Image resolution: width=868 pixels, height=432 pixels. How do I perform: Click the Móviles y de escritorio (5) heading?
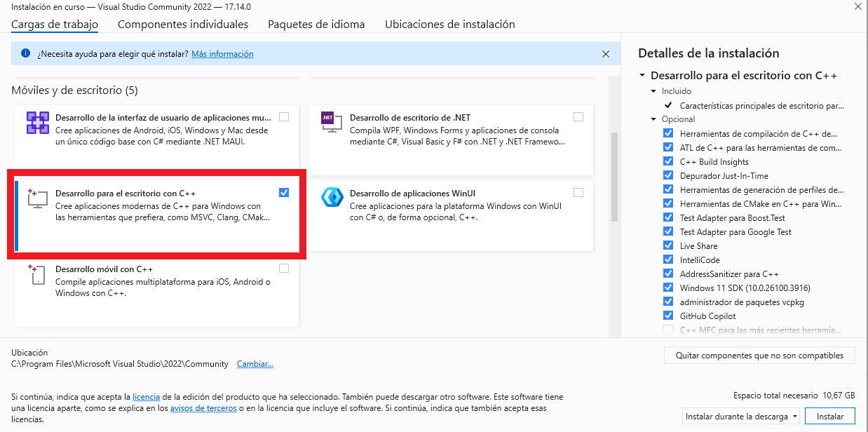(74, 90)
